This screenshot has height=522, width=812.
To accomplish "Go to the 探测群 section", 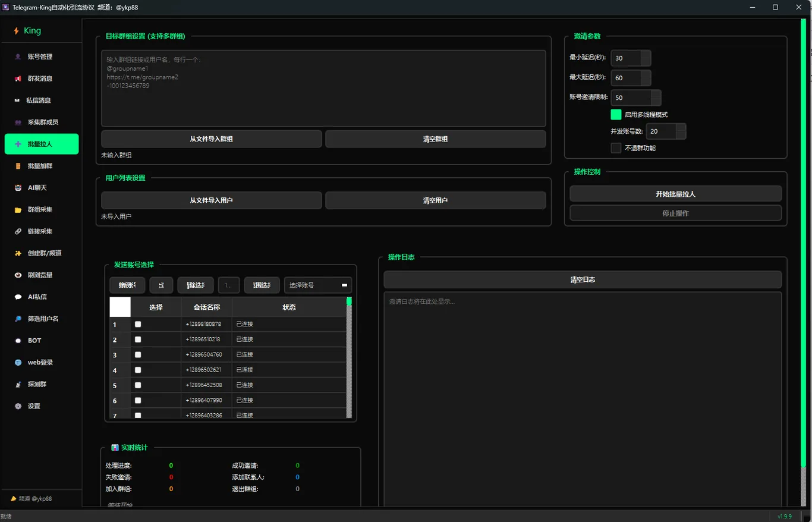I will [42, 384].
